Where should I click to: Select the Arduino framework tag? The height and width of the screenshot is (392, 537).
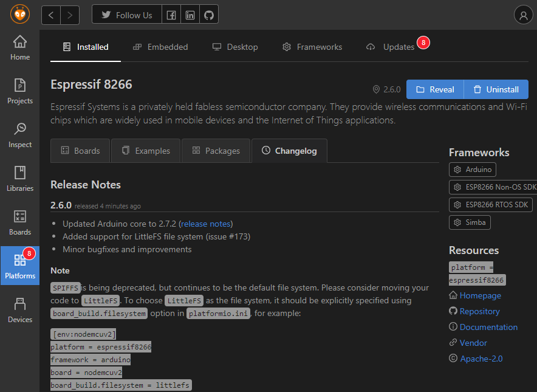point(472,170)
